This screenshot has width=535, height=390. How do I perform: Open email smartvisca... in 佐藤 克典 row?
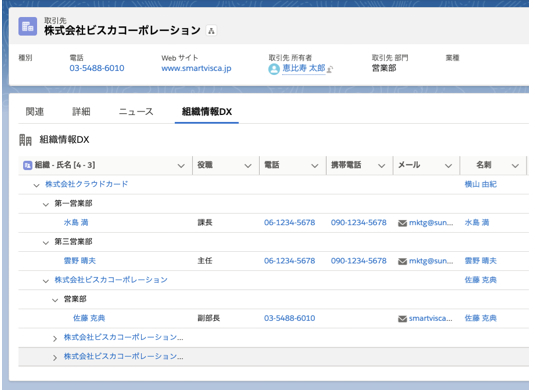pos(431,318)
